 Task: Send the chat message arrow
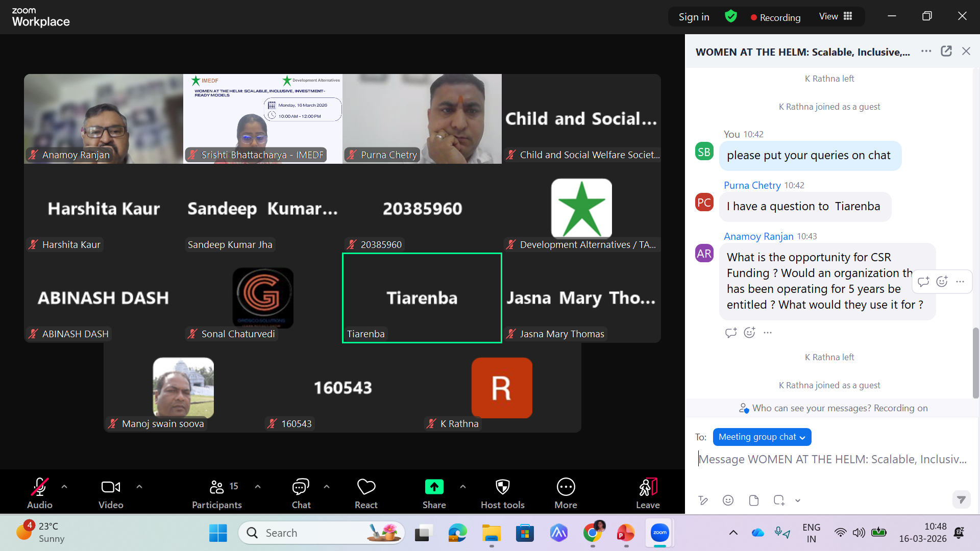961,499
